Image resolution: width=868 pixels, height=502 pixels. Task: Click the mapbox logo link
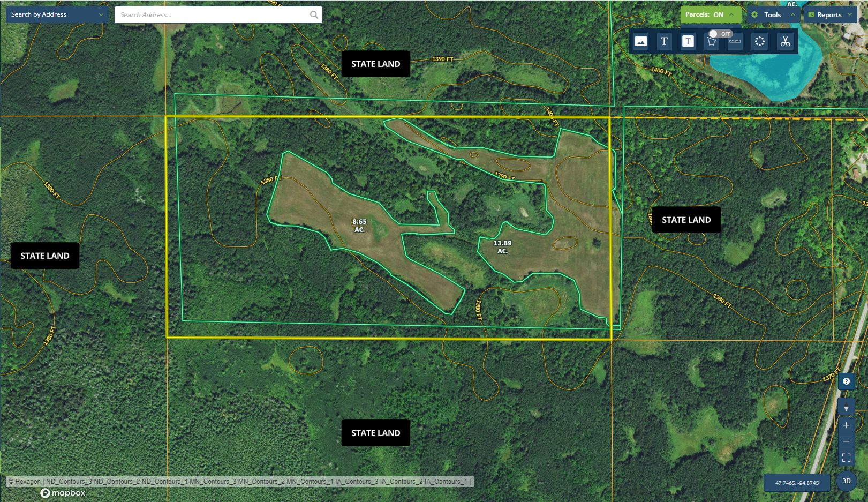click(63, 493)
